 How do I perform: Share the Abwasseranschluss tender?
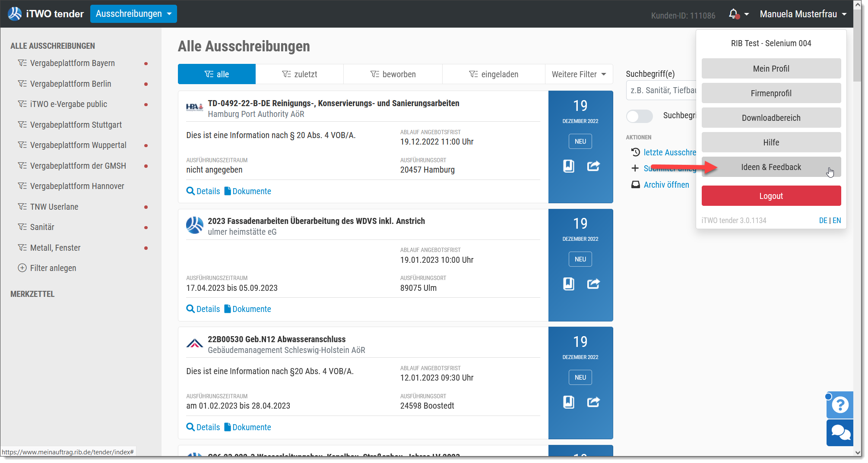[593, 402]
